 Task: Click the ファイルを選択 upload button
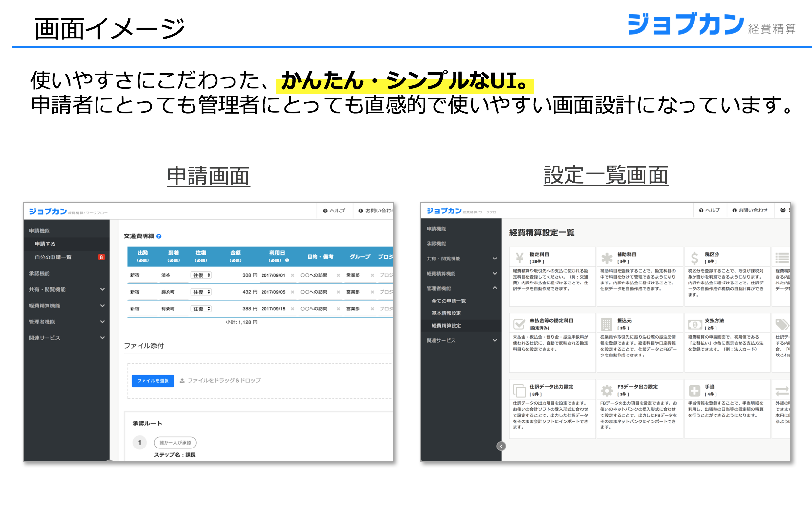pos(152,381)
